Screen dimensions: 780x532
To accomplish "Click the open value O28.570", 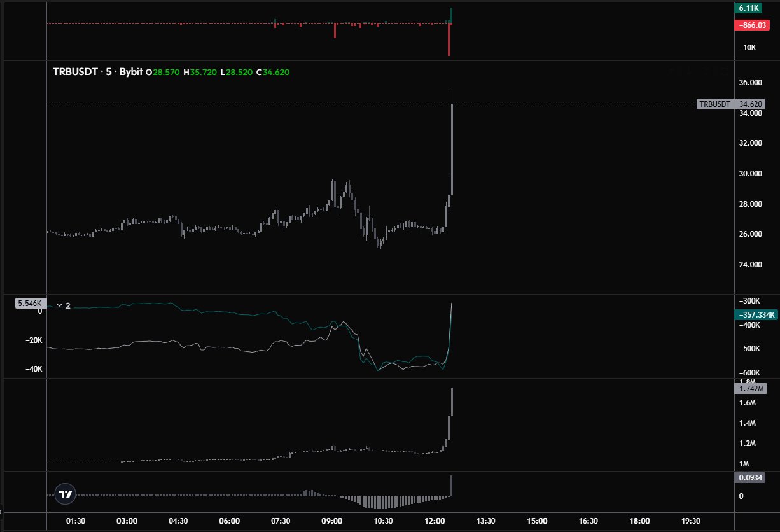I will point(163,72).
